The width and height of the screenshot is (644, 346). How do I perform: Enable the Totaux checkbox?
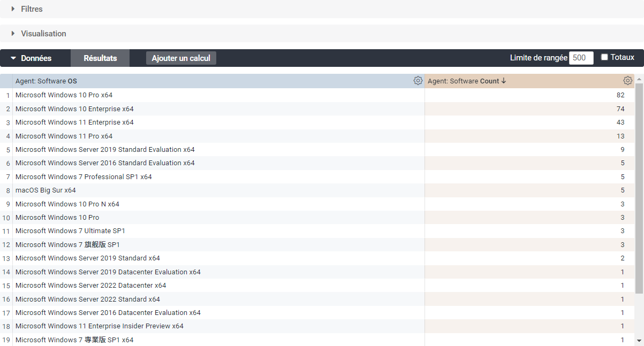tap(604, 57)
